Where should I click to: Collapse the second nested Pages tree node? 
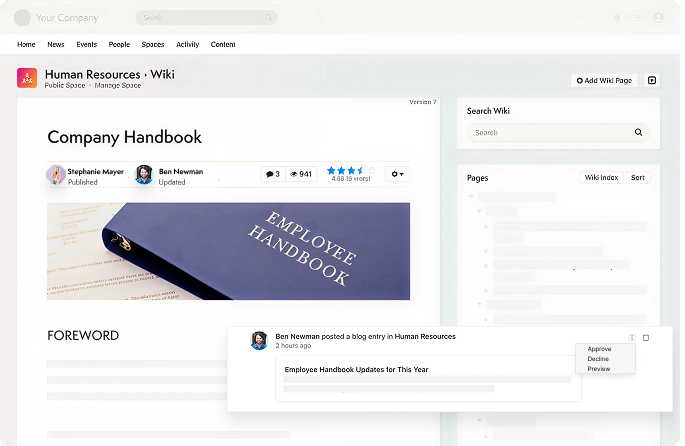pyautogui.click(x=480, y=211)
